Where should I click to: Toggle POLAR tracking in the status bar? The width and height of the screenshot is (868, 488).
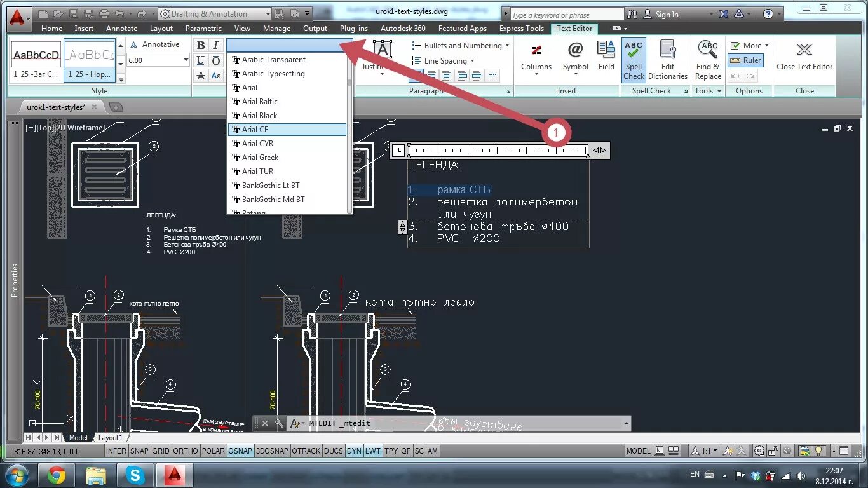[214, 451]
